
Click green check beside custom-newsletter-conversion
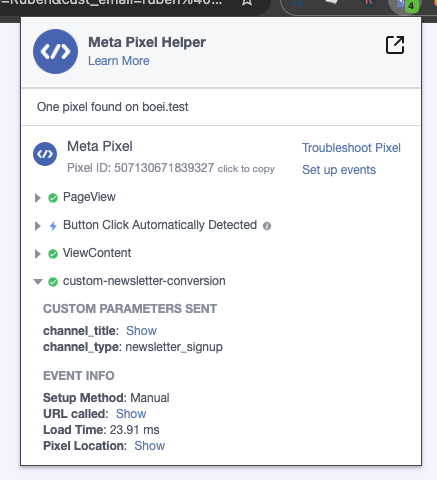click(x=53, y=282)
